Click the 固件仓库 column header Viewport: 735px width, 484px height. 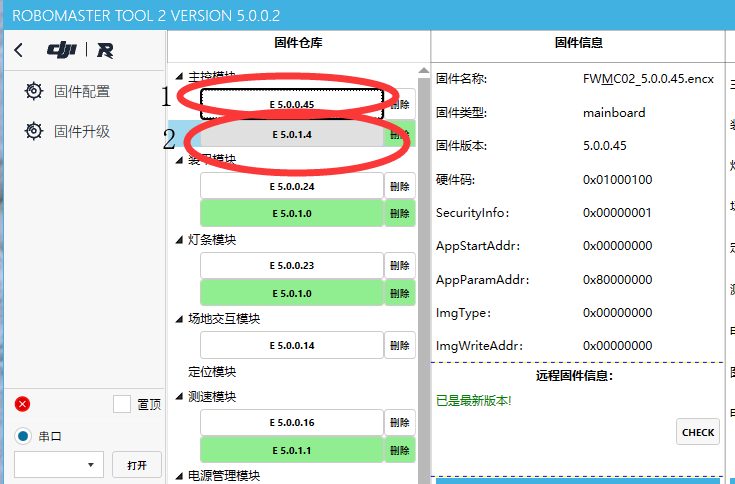tap(299, 43)
